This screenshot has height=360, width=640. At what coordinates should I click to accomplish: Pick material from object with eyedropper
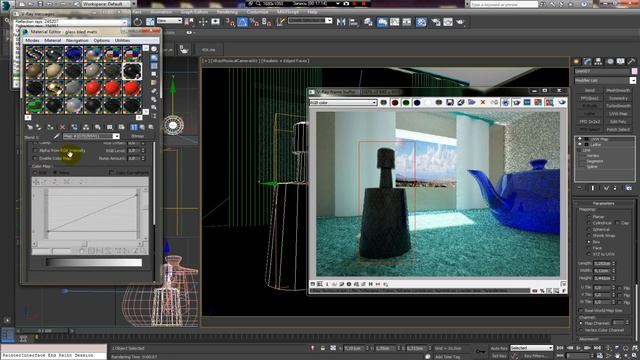56,136
